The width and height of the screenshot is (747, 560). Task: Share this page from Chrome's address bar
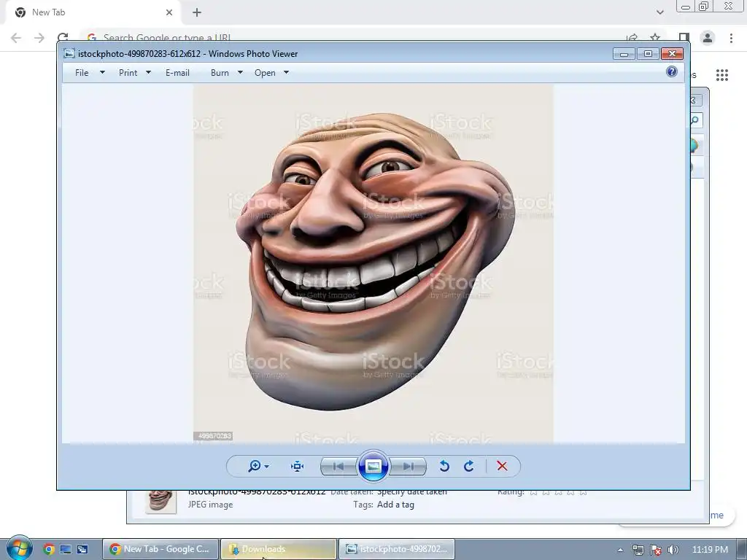632,38
